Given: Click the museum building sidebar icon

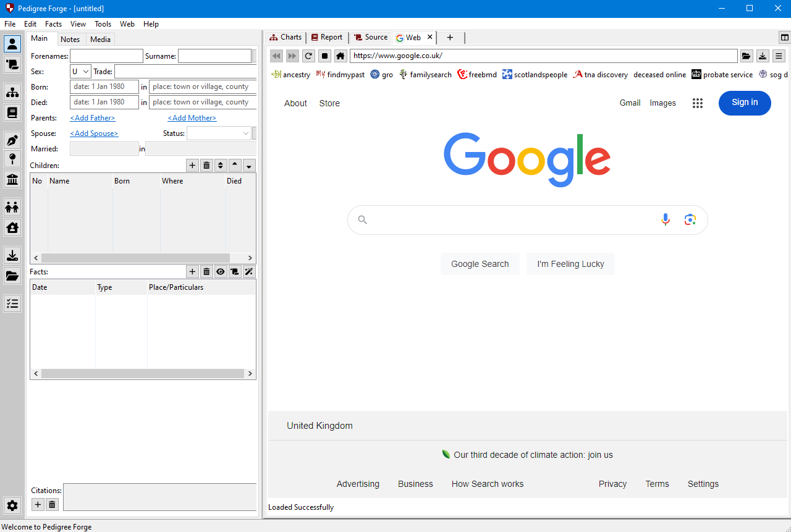Looking at the screenshot, I should (12, 180).
